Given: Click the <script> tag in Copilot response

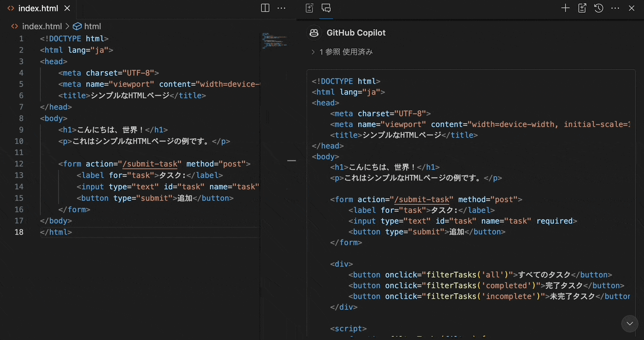Looking at the screenshot, I should pyautogui.click(x=348, y=329).
